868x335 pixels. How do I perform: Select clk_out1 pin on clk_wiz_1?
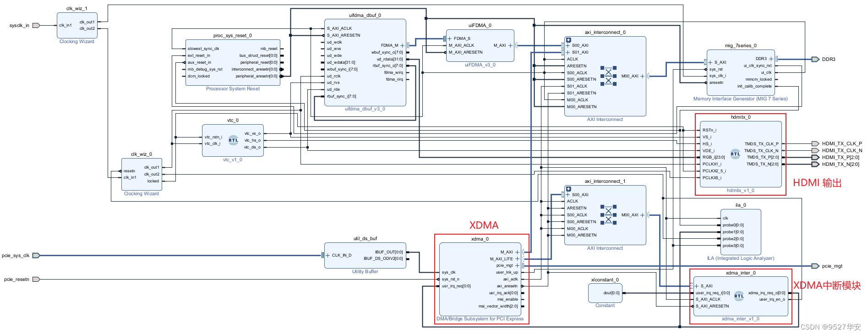pos(87,22)
